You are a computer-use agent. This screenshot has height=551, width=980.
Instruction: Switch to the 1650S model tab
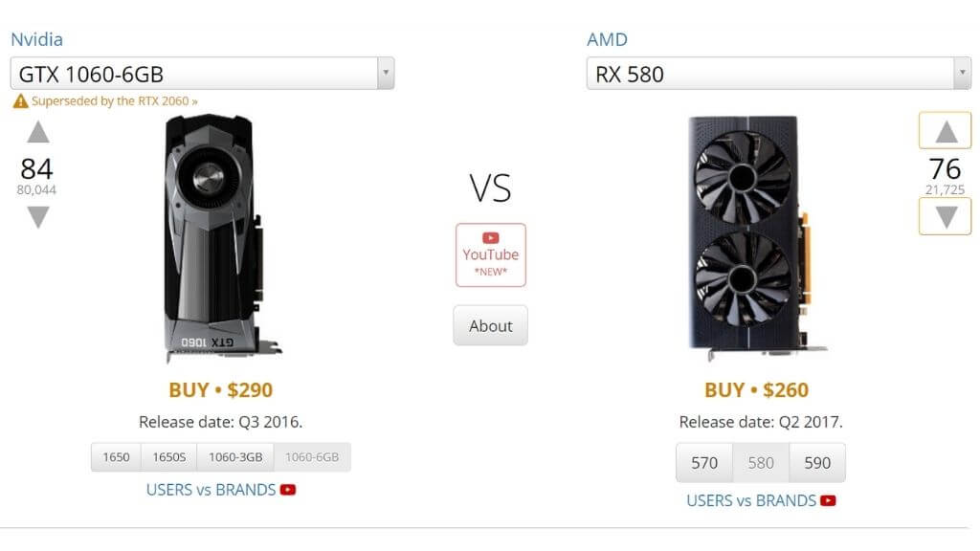pos(168,457)
